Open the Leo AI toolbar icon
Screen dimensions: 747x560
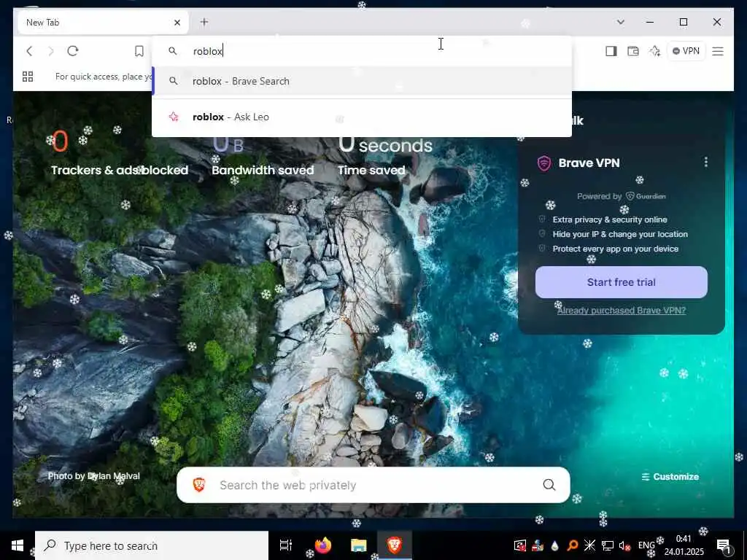655,51
